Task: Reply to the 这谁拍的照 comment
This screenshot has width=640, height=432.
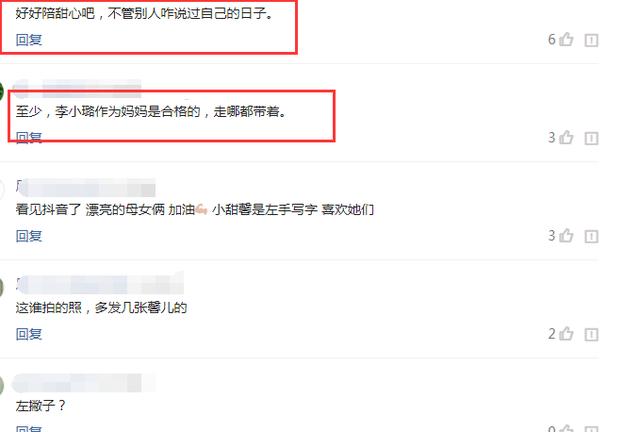Action: pyautogui.click(x=29, y=334)
